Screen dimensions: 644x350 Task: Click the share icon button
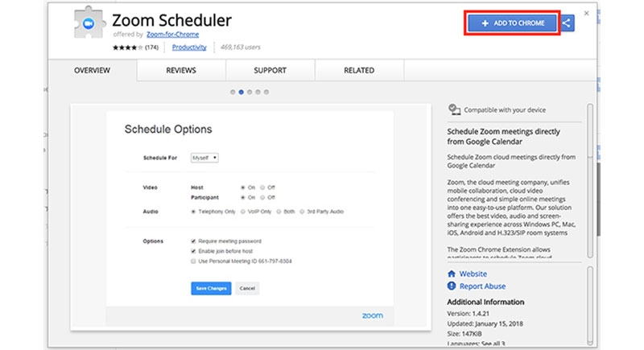click(567, 23)
